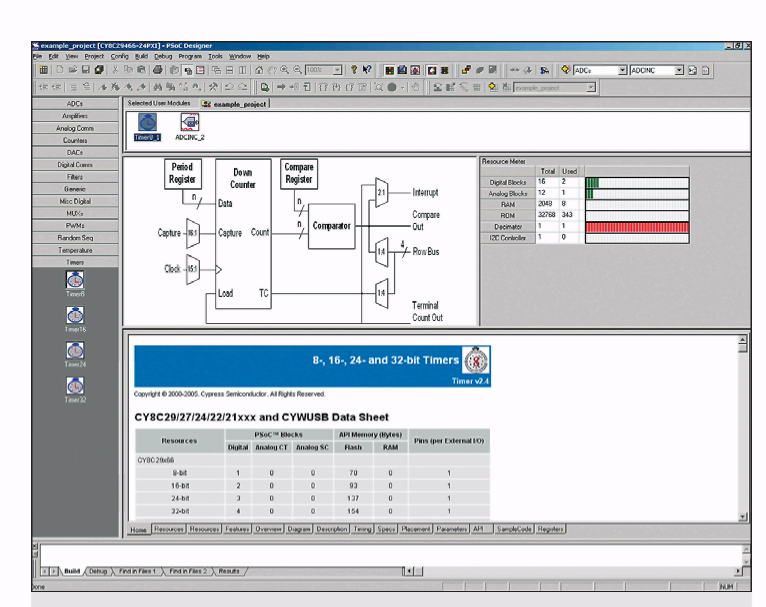Open the Tools menu

click(x=215, y=57)
